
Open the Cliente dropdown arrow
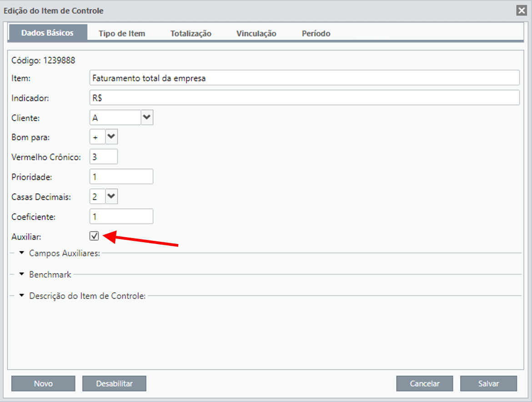(x=147, y=117)
